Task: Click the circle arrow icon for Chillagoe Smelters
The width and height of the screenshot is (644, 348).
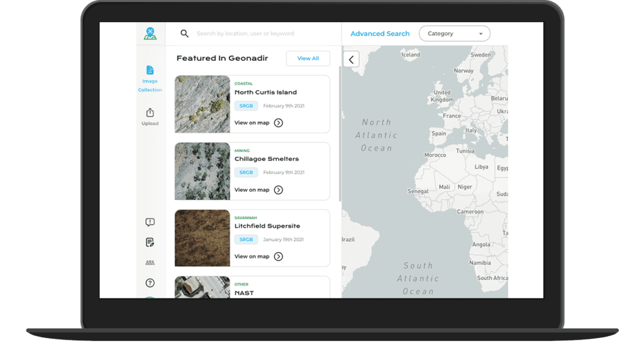Action: coord(279,190)
